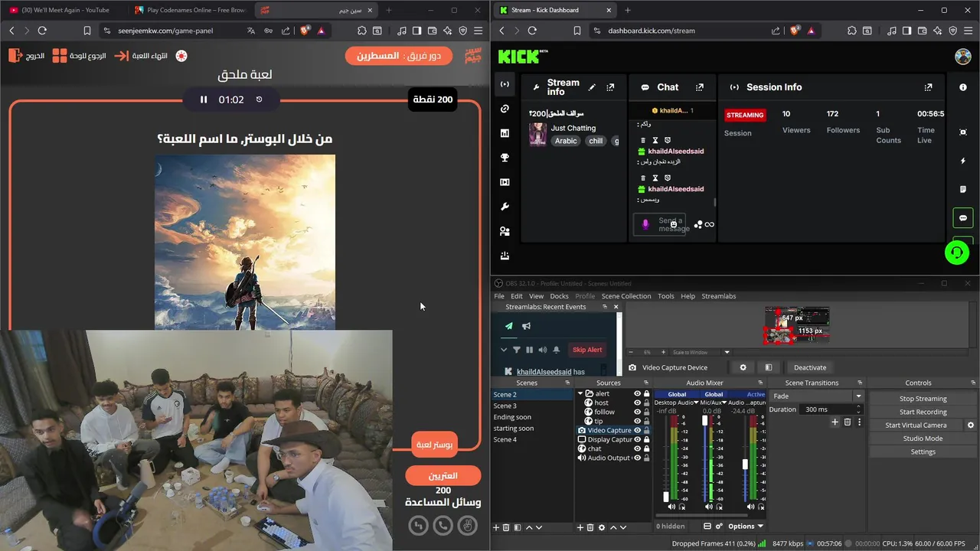Open the Kick sidebar trophy icon

pyautogui.click(x=505, y=158)
